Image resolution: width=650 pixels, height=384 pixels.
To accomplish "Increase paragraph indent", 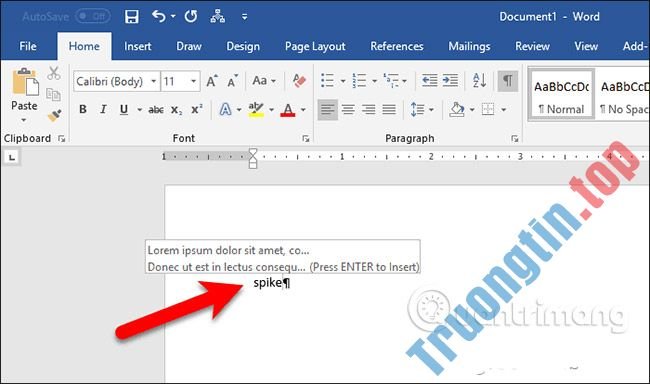I will 450,80.
